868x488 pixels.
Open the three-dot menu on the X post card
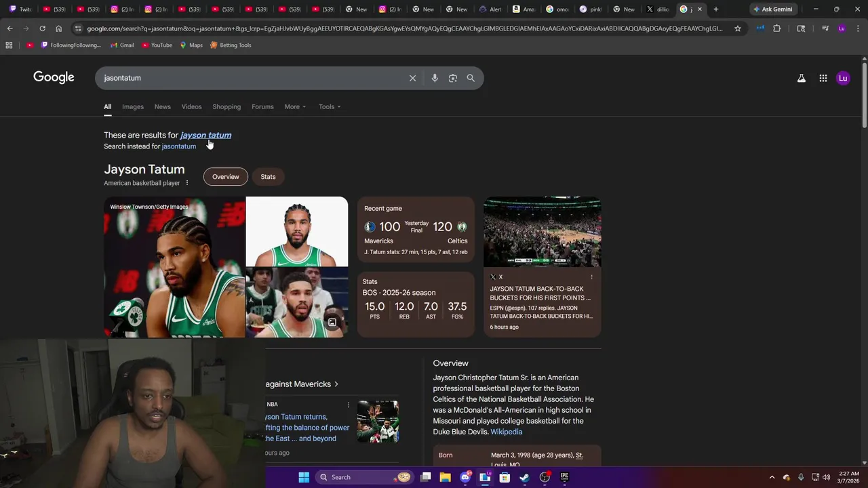pyautogui.click(x=591, y=277)
